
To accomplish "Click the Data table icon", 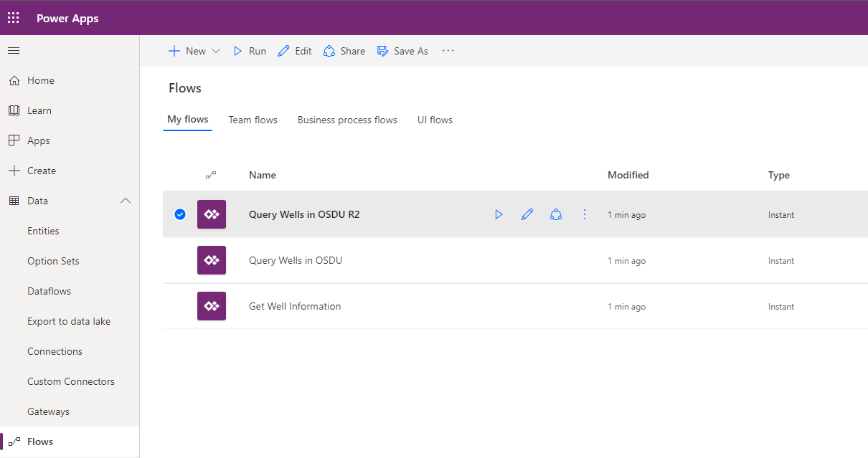I will coord(14,201).
